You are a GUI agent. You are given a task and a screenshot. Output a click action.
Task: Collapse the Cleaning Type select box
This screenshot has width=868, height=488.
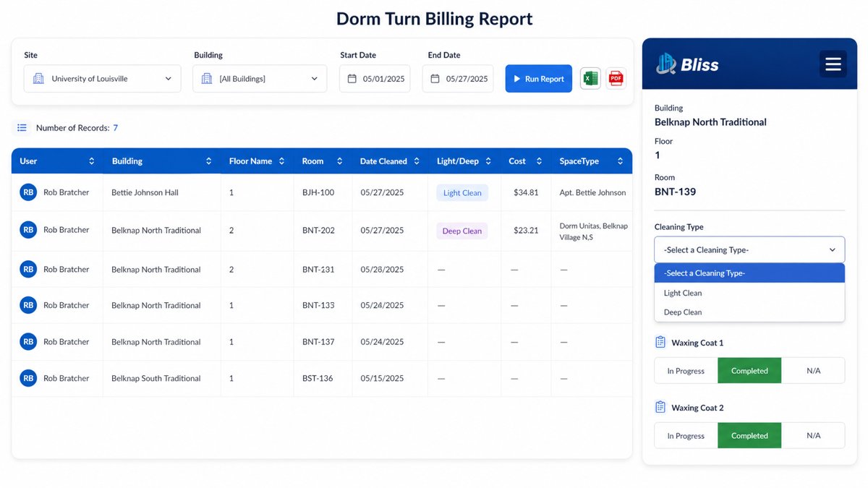coord(749,249)
